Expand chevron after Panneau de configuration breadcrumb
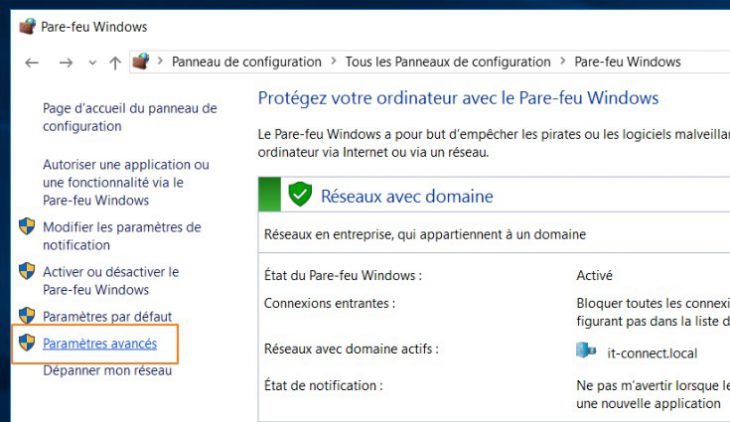 [333, 62]
